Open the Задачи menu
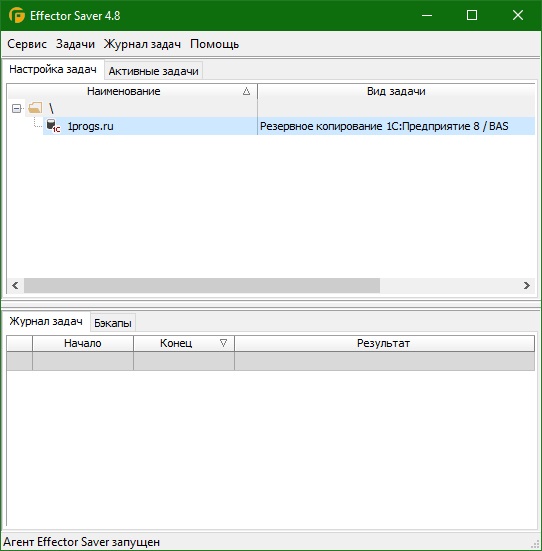The image size is (542, 551). click(75, 44)
